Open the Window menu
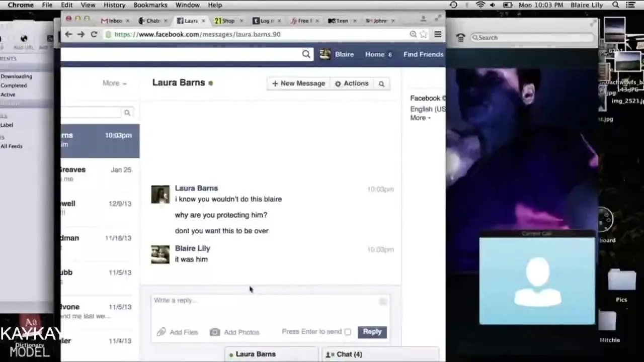This screenshot has height=362, width=644. coord(188,5)
